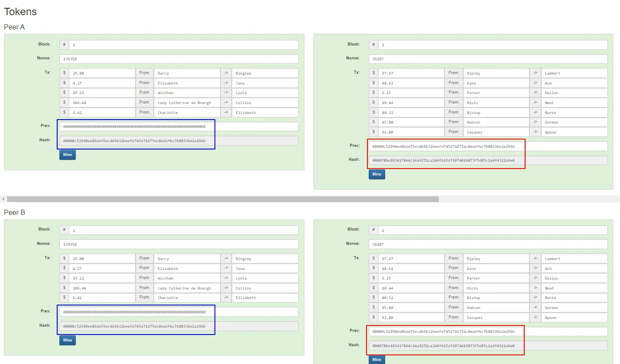Select Peer A amount field 6.42
The image size is (620, 364).
(102, 113)
